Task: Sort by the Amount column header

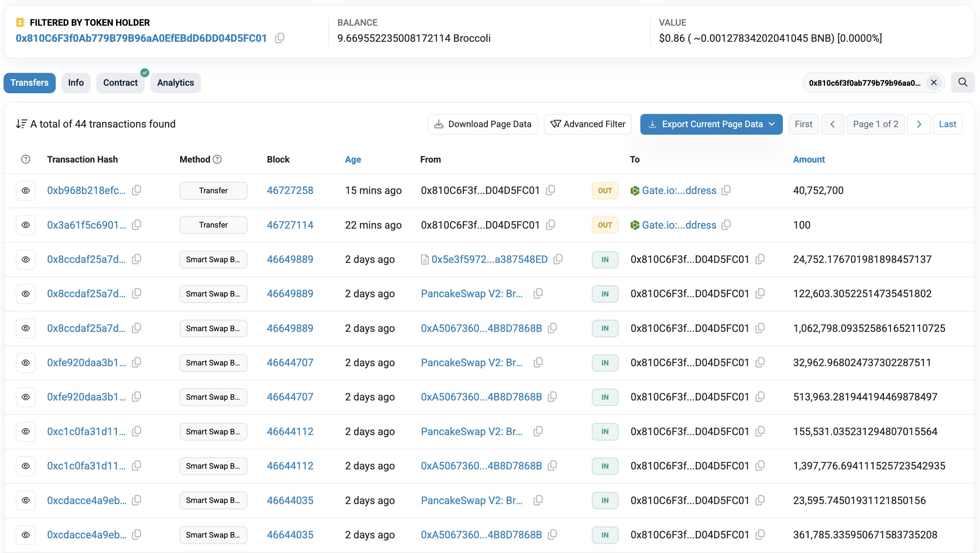Action: point(809,159)
